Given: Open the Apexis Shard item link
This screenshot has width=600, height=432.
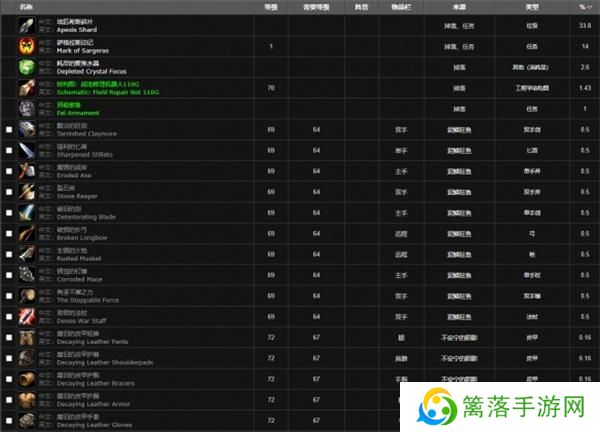Looking at the screenshot, I should 77,29.
